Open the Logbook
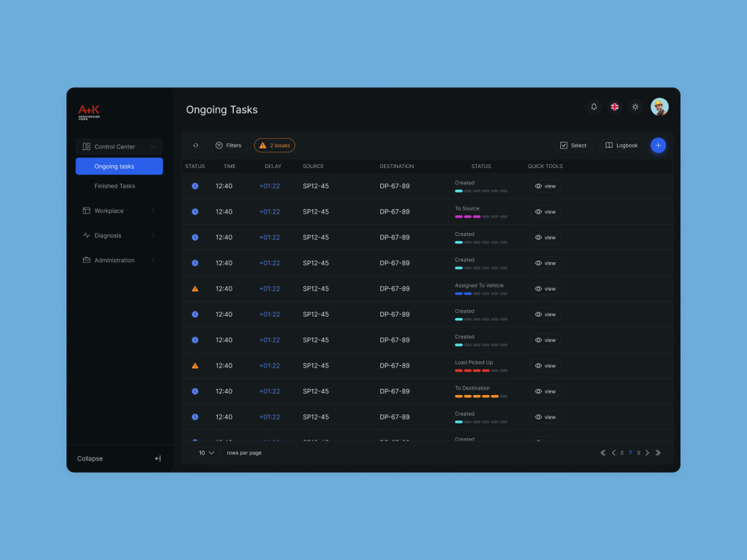 tap(622, 146)
